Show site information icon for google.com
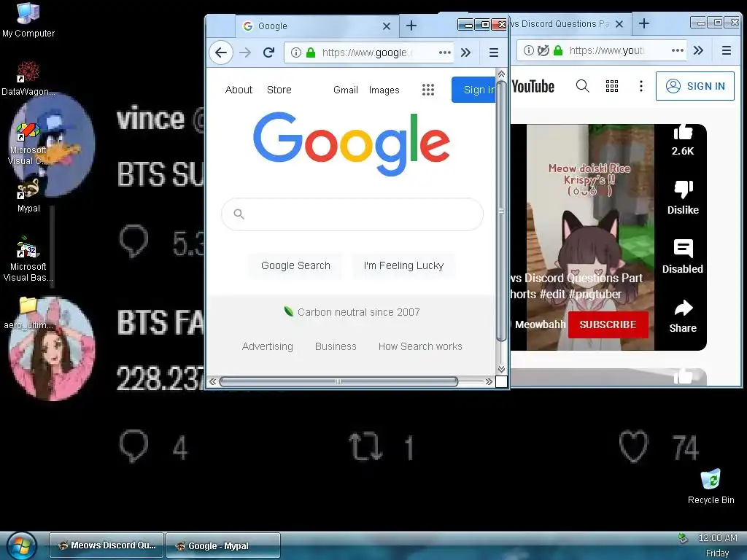Screen dimensions: 747x560 [x=296, y=52]
